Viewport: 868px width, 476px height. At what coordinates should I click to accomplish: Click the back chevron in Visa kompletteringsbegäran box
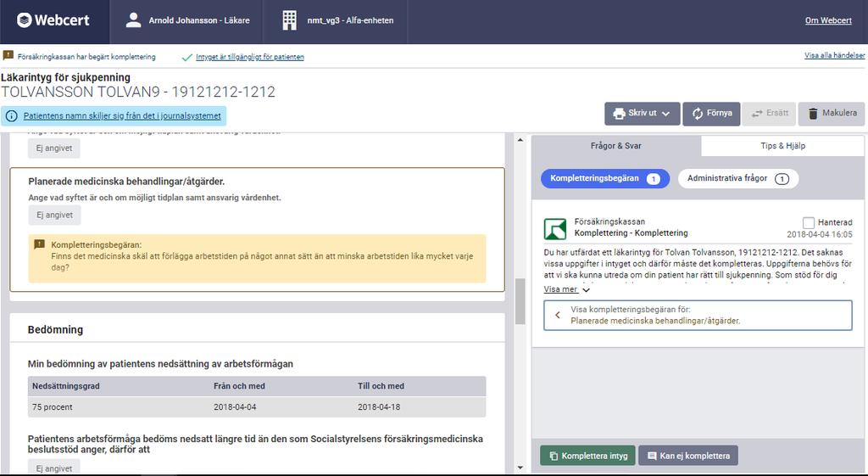tap(558, 316)
